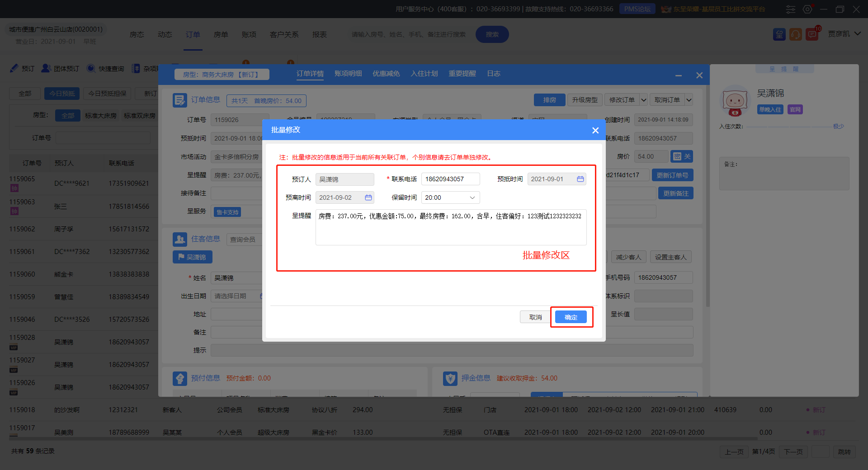The width and height of the screenshot is (868, 470).
Task: Click the 预付信息 section icon
Action: pyautogui.click(x=179, y=378)
